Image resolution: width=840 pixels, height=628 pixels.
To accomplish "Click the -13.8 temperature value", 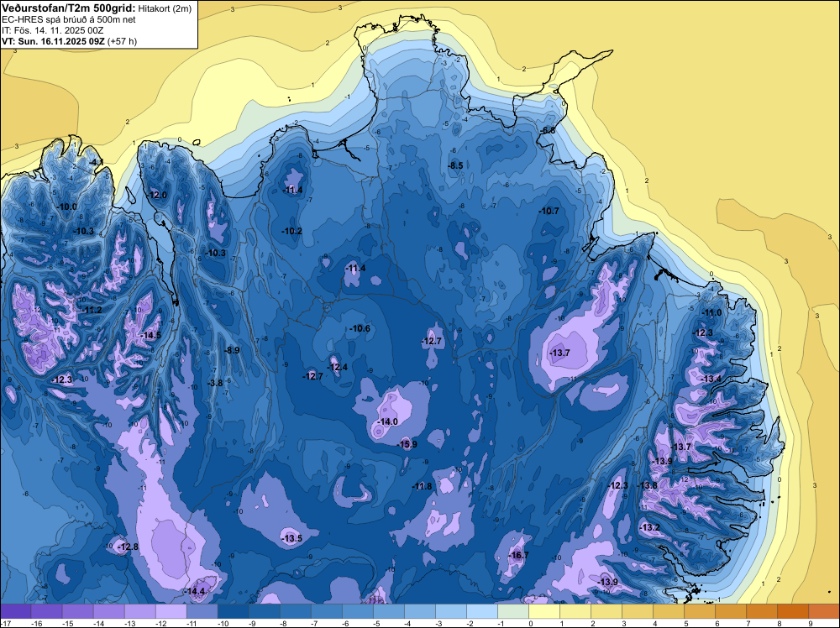I will 647,485.
